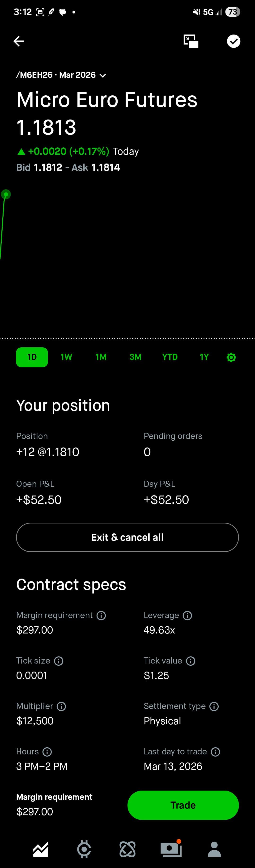Open Tick size info icon
This screenshot has height=868, width=255.
59,661
